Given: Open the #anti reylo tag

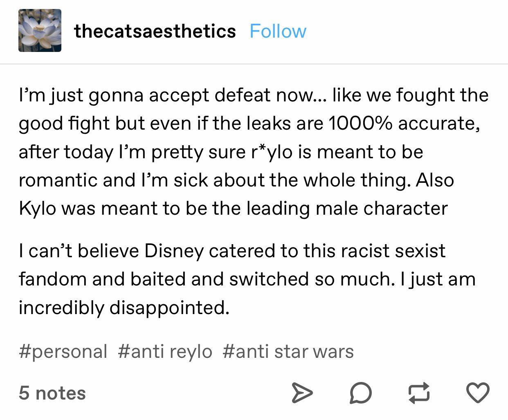Looking at the screenshot, I should (165, 352).
